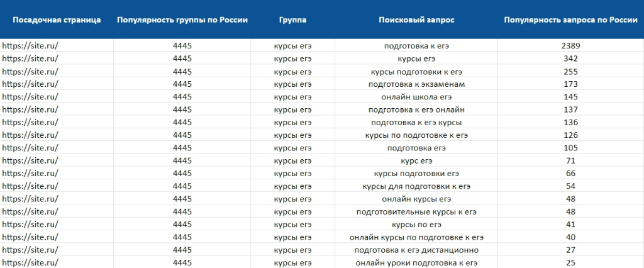This screenshot has width=644, height=268.
Task: Select the 'подготовка к егэ онлайн' cell
Action: (x=416, y=110)
